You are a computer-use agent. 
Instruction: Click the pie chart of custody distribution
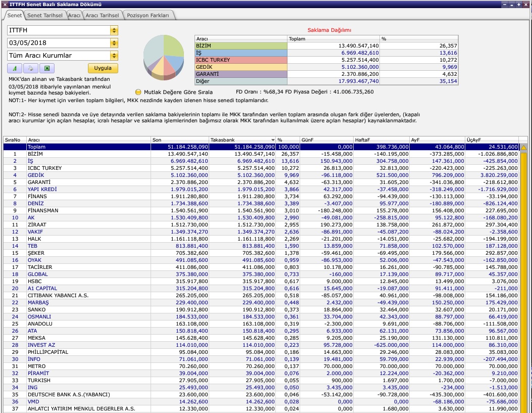[x=164, y=57]
